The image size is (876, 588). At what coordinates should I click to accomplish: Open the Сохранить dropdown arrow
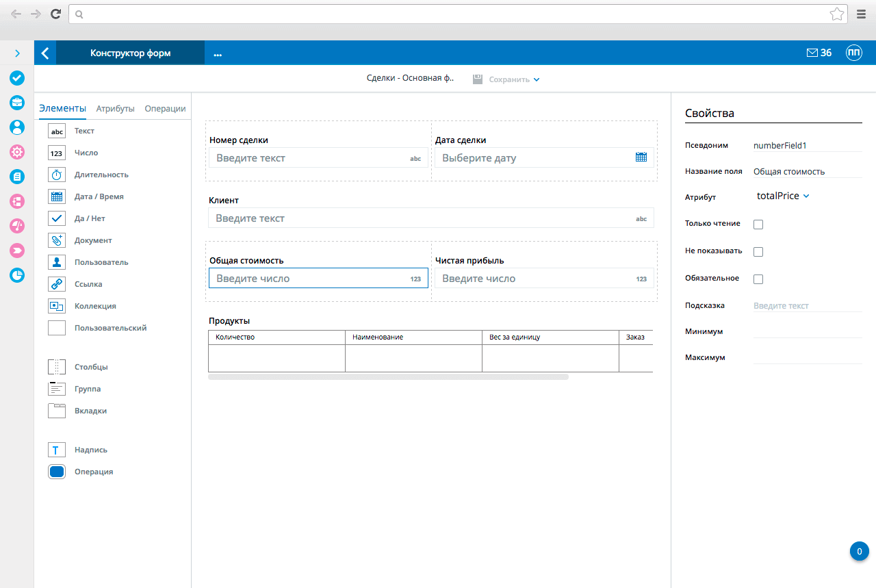537,79
